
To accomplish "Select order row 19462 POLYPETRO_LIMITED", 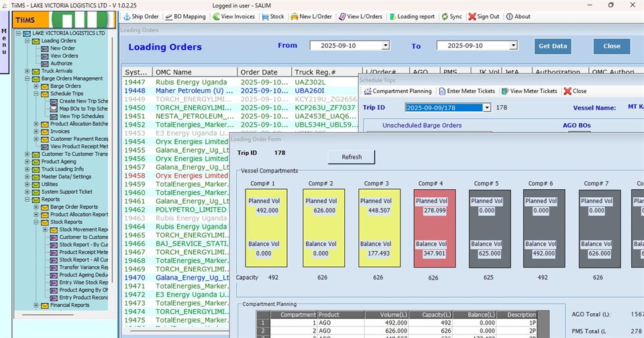I will click(x=176, y=209).
